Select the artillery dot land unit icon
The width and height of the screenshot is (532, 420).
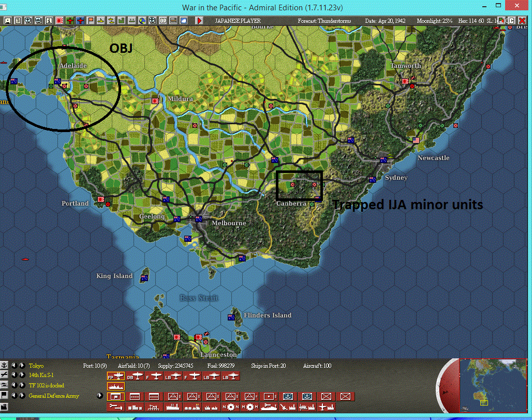[269, 396]
